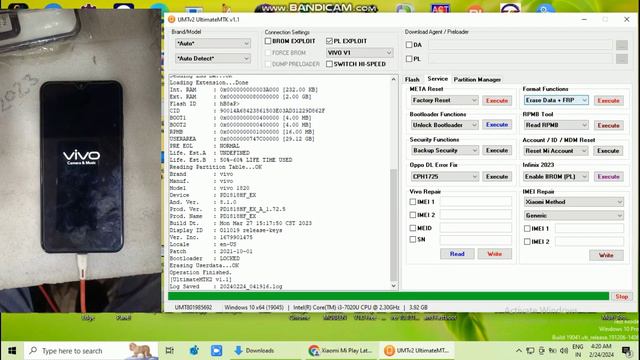Click the UMTv2 app icon in the title bar
Screen dimensions: 640x360
tap(171, 19)
